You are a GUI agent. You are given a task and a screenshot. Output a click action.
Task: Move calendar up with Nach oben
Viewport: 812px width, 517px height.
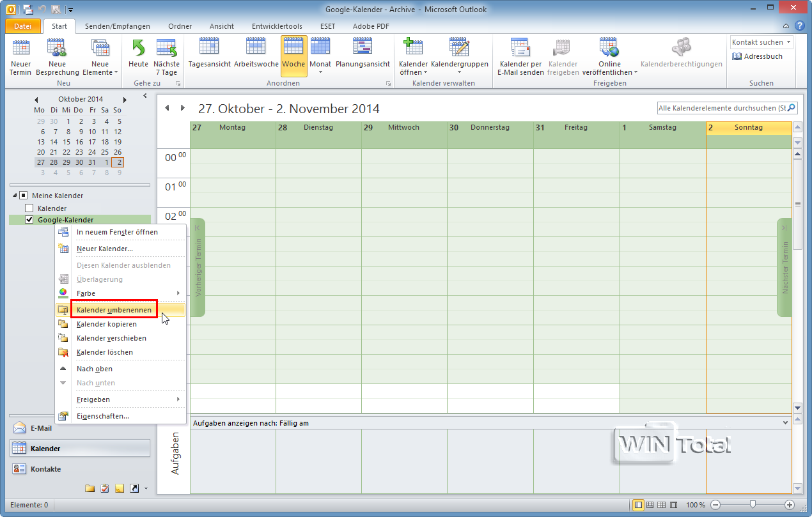pyautogui.click(x=121, y=369)
